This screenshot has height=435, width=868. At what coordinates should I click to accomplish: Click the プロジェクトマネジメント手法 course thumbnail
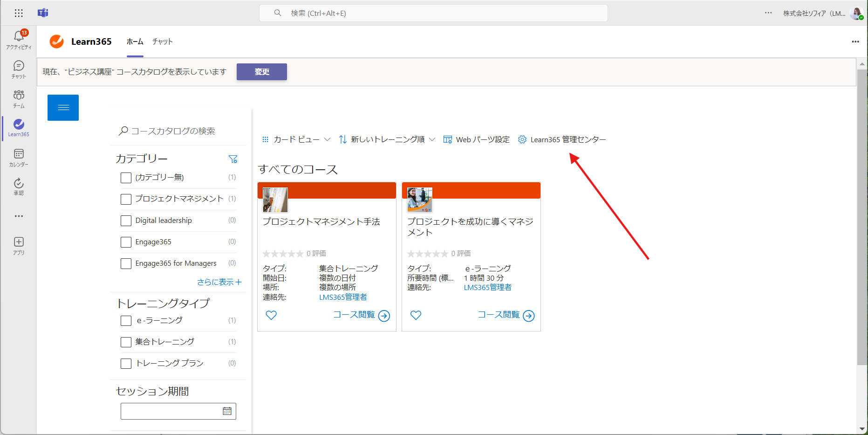(275, 200)
